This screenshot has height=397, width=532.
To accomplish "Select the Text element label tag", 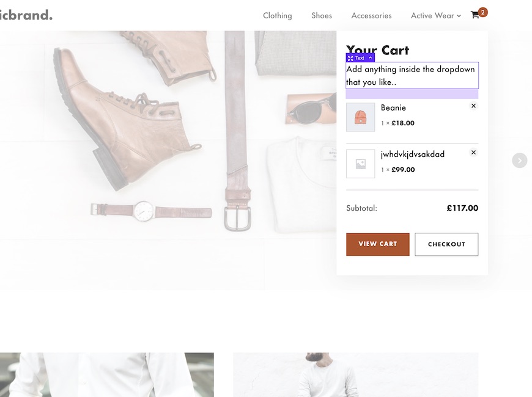I will 360,58.
